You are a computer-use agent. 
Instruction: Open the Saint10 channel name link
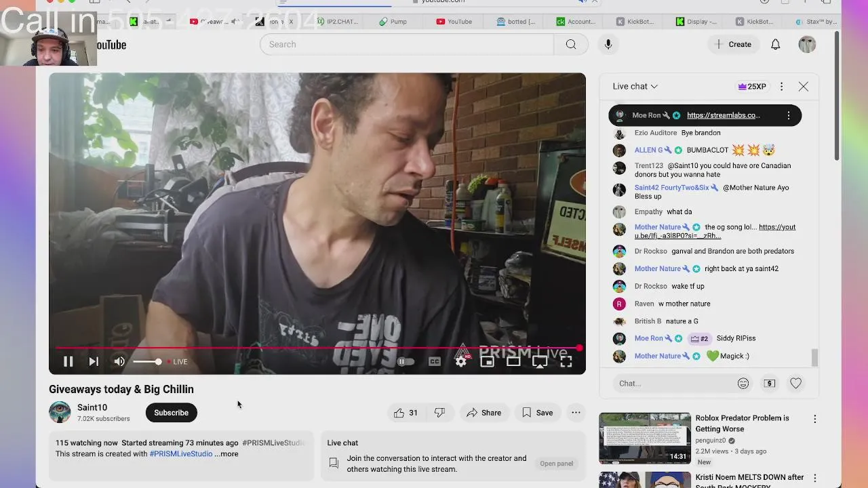[x=92, y=407]
